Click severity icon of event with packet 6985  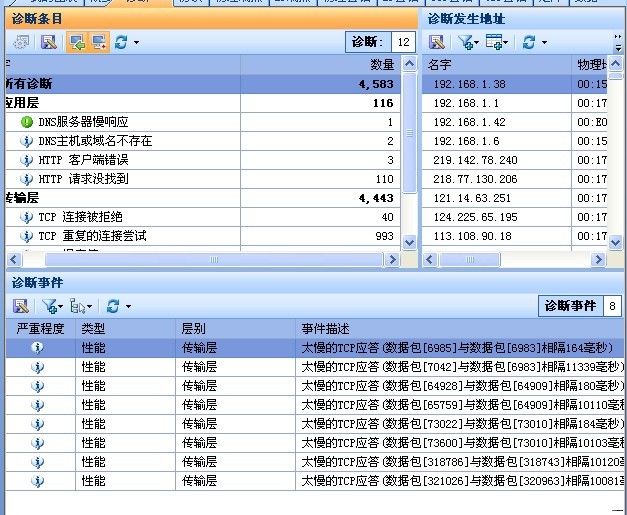click(x=38, y=347)
